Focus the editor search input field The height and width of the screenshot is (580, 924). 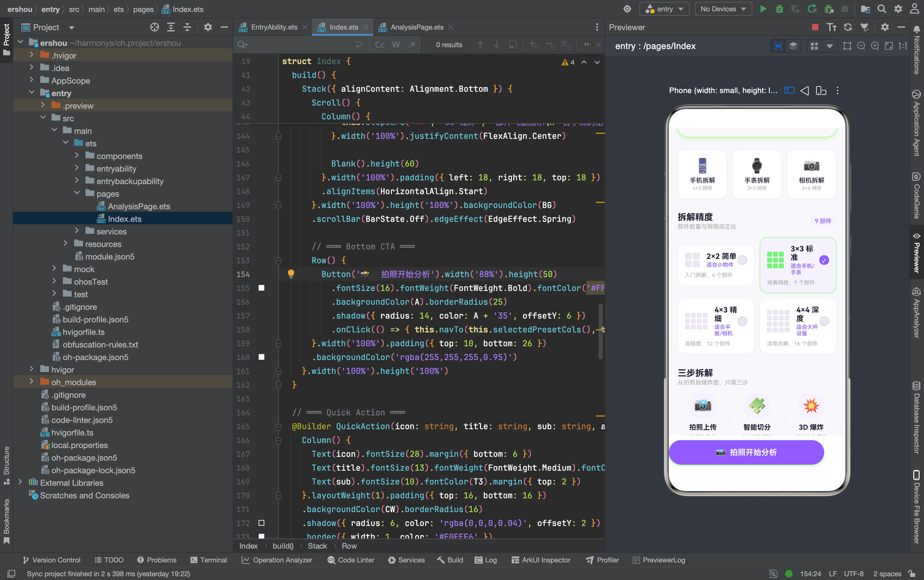click(295, 45)
